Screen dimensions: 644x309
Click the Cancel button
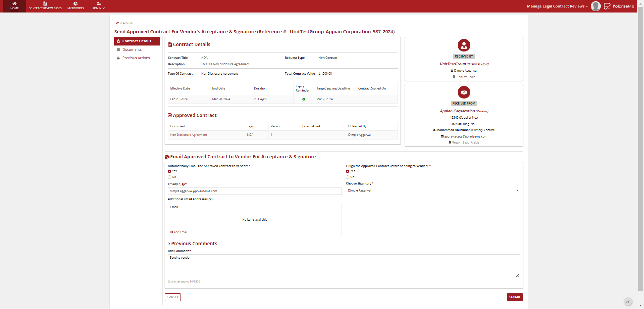coord(173,297)
